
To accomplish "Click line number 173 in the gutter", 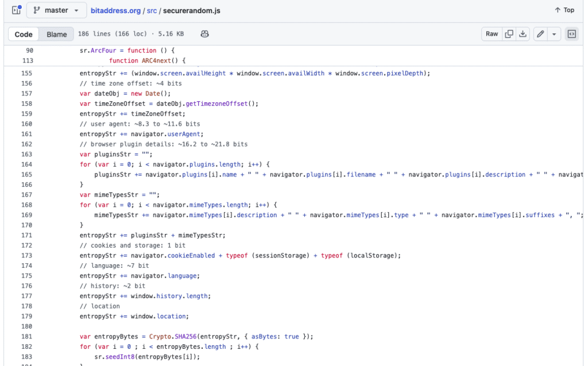I will pyautogui.click(x=26, y=255).
